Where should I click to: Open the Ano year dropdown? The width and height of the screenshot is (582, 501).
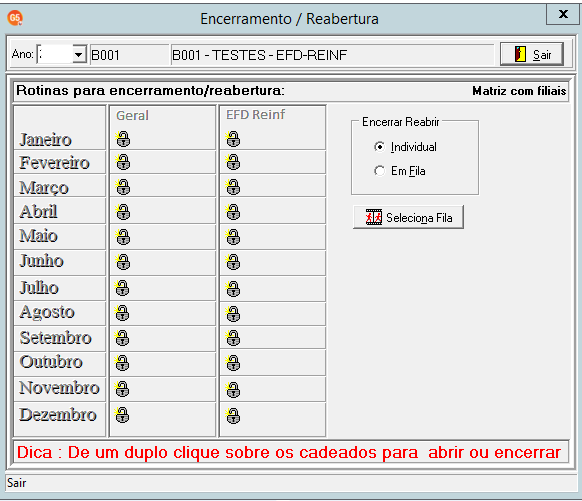tap(78, 55)
